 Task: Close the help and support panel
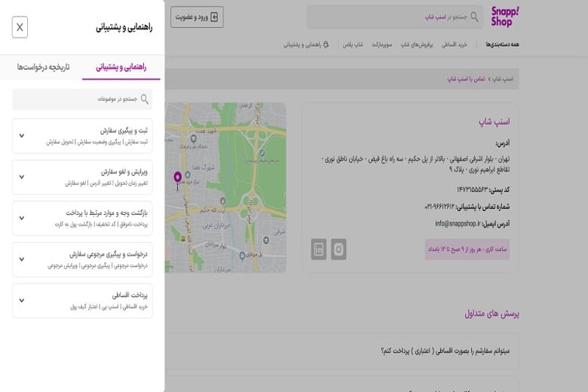(20, 27)
